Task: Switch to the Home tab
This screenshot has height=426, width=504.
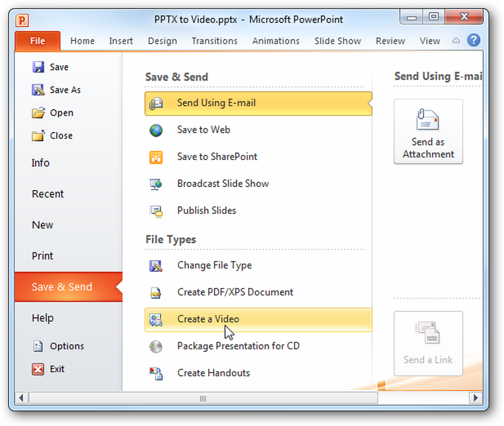Action: pos(82,41)
